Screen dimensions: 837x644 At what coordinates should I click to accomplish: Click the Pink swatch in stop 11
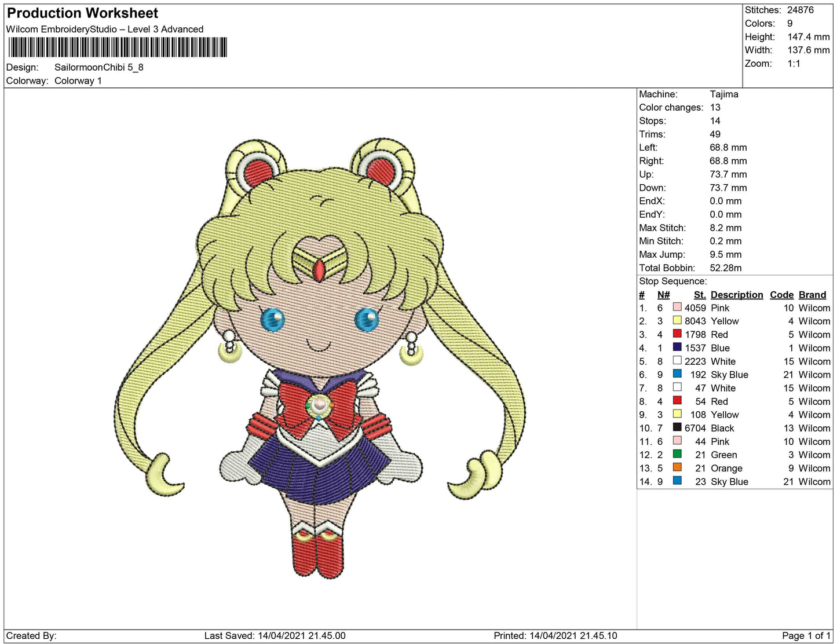677,441
